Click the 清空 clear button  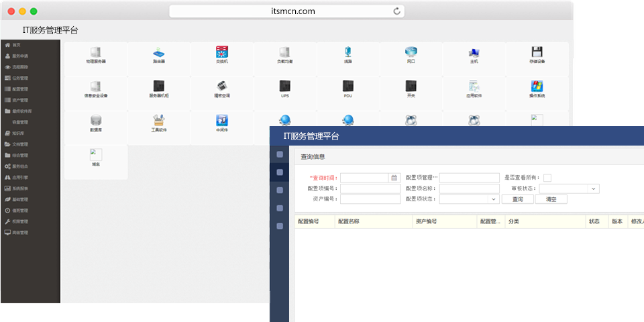pos(551,199)
